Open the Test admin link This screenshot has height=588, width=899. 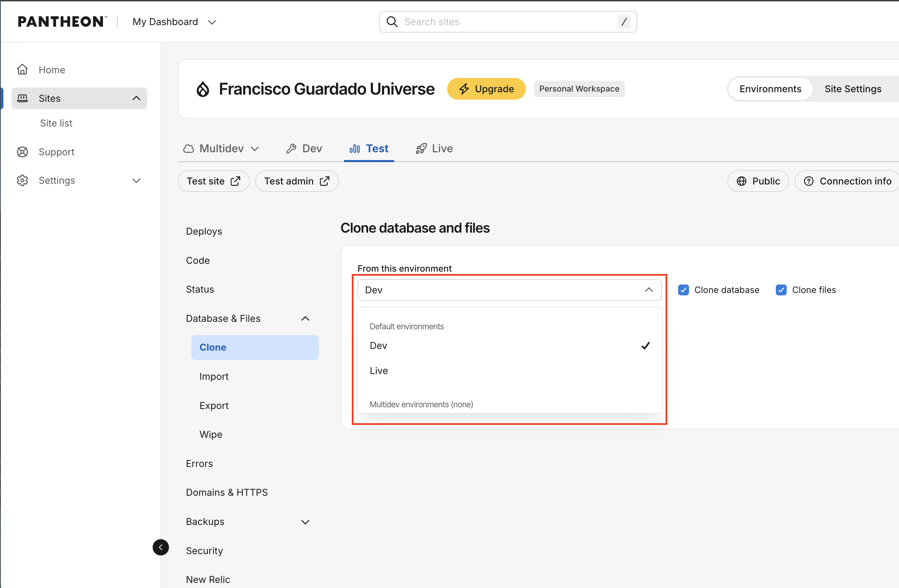[297, 181]
